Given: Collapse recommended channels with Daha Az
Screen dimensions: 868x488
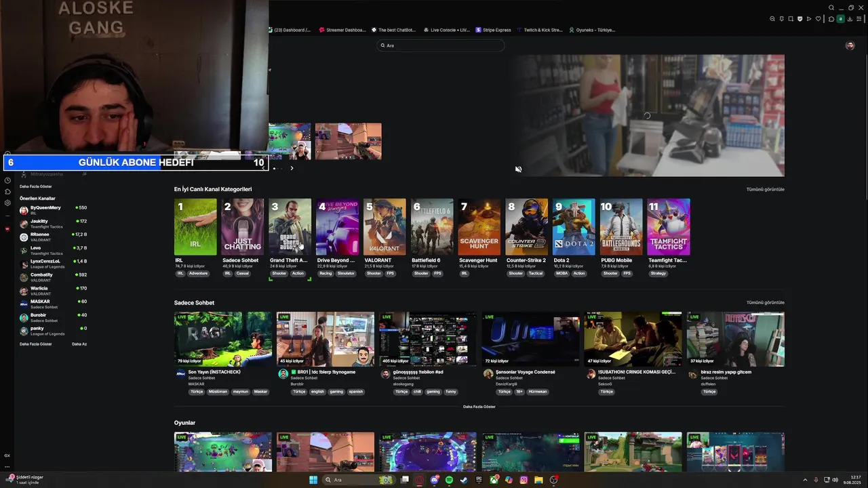Looking at the screenshot, I should pos(79,344).
